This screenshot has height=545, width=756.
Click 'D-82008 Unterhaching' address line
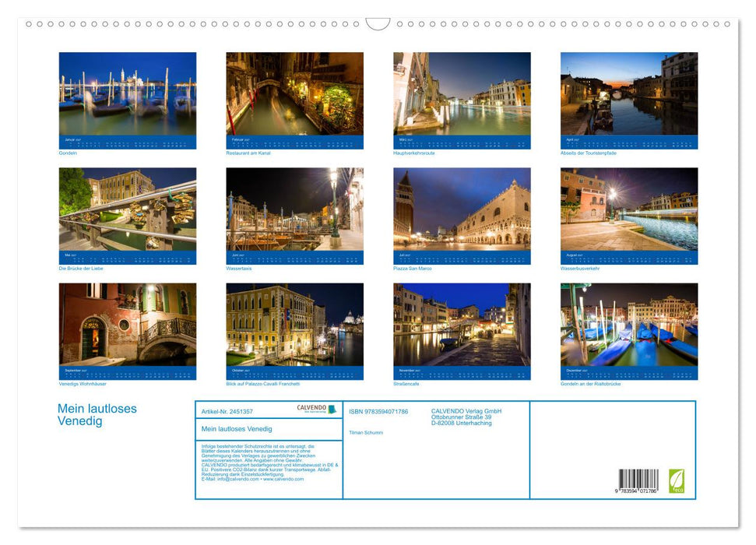462,423
